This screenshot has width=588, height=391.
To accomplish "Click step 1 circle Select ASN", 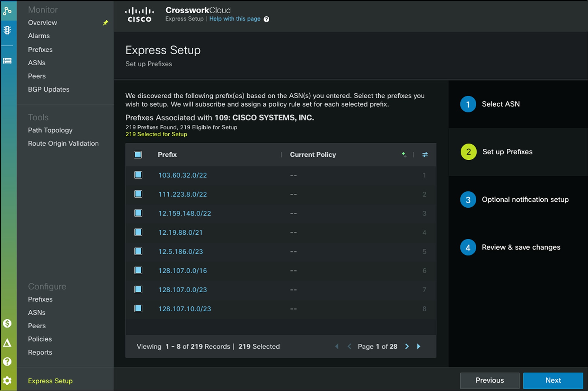I will [x=468, y=104].
